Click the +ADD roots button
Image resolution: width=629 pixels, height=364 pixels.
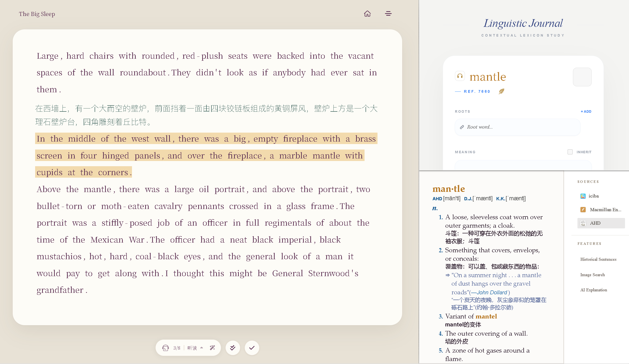pos(586,111)
